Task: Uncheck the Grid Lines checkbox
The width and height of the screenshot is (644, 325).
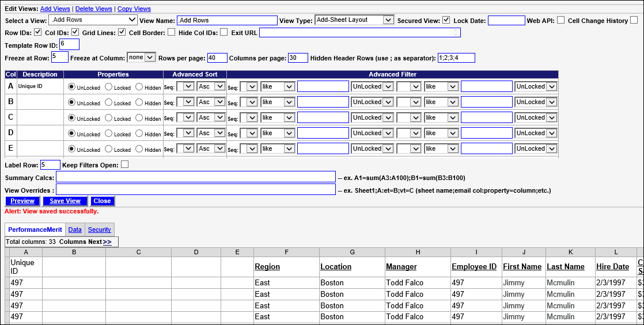Action: pyautogui.click(x=122, y=32)
